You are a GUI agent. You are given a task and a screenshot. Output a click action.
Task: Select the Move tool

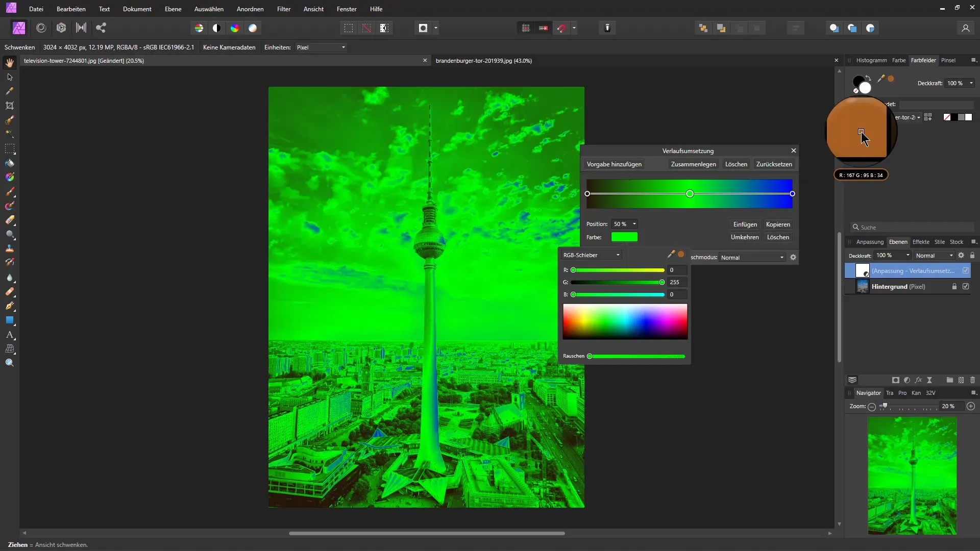tap(10, 77)
